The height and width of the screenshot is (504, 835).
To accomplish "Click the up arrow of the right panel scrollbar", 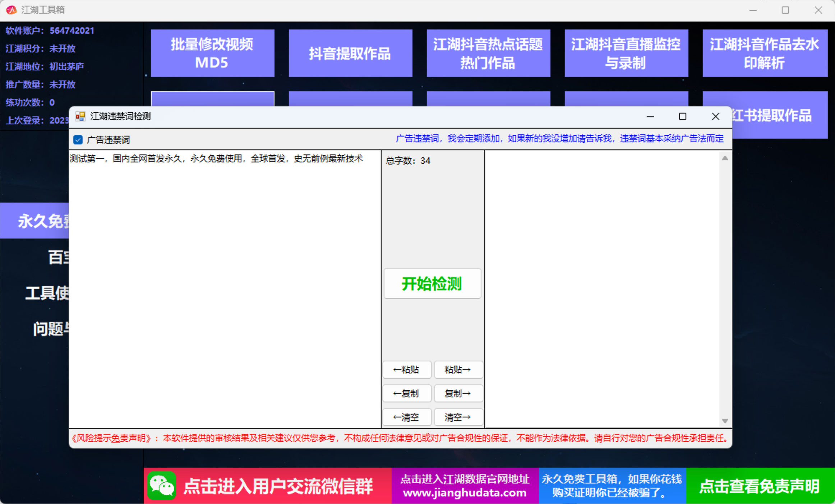I will [x=725, y=157].
